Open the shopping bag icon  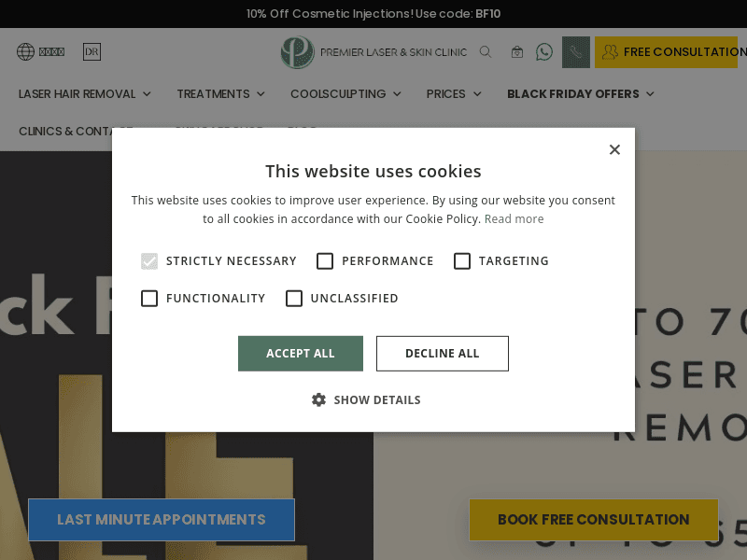(517, 52)
